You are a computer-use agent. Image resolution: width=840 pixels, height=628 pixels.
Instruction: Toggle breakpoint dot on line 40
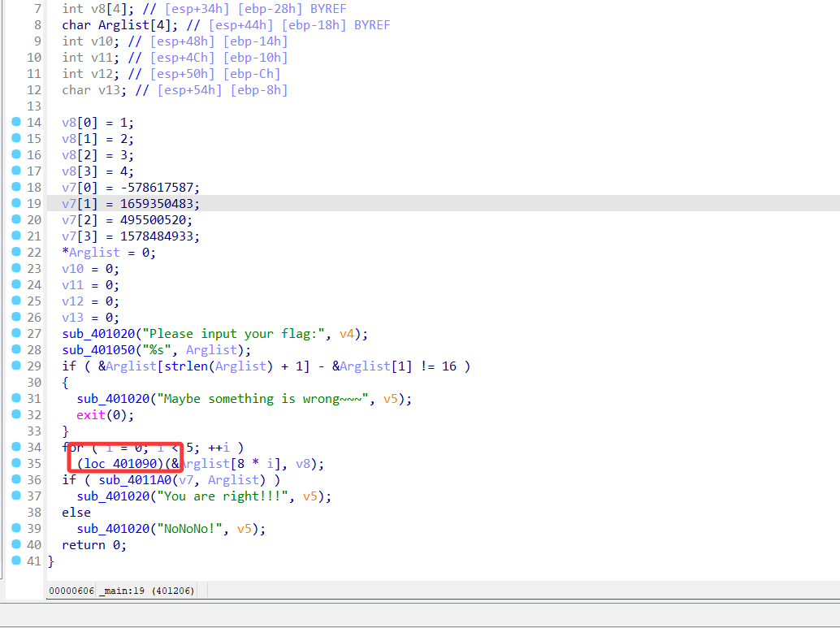[16, 544]
